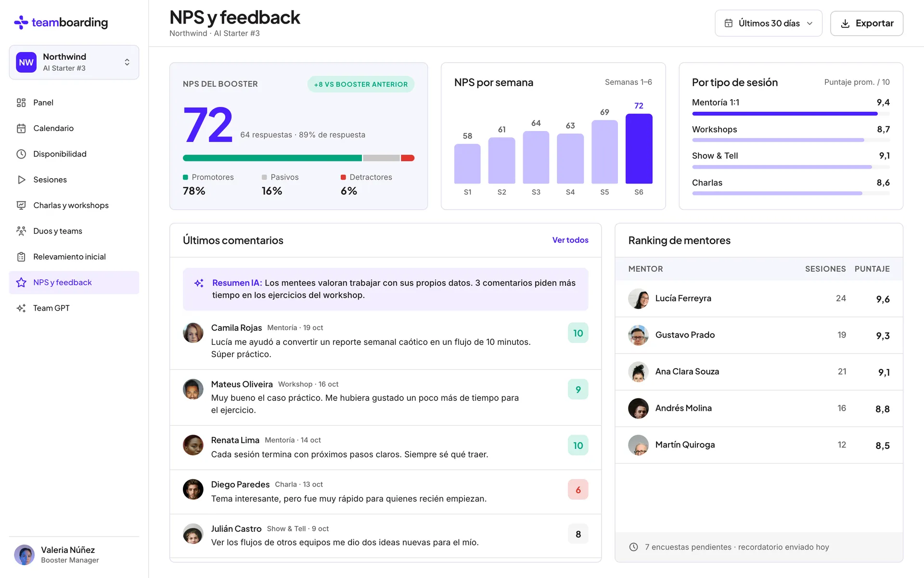Go to Duos y teams
Image resolution: width=924 pixels, height=578 pixels.
coord(74,231)
